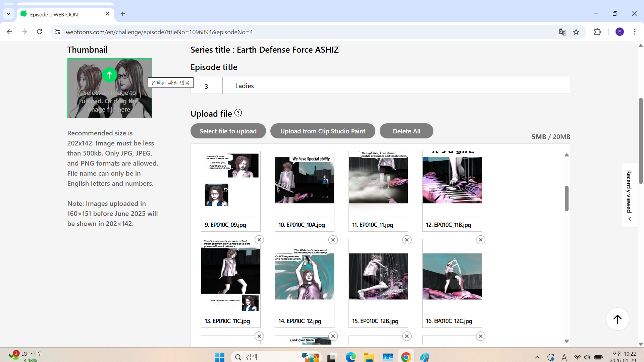Viewport: 644px width, 362px height.
Task: Click Select file to upload button
Action: (x=228, y=131)
